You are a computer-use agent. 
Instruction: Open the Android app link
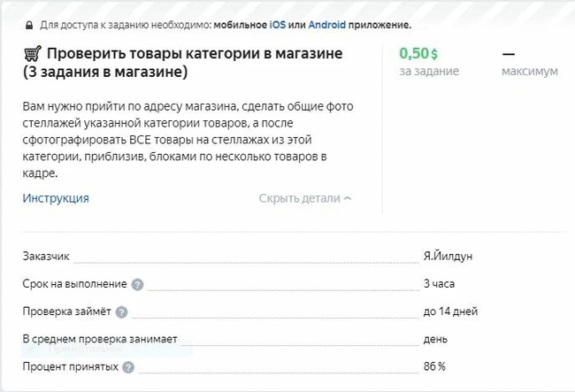coord(327,25)
